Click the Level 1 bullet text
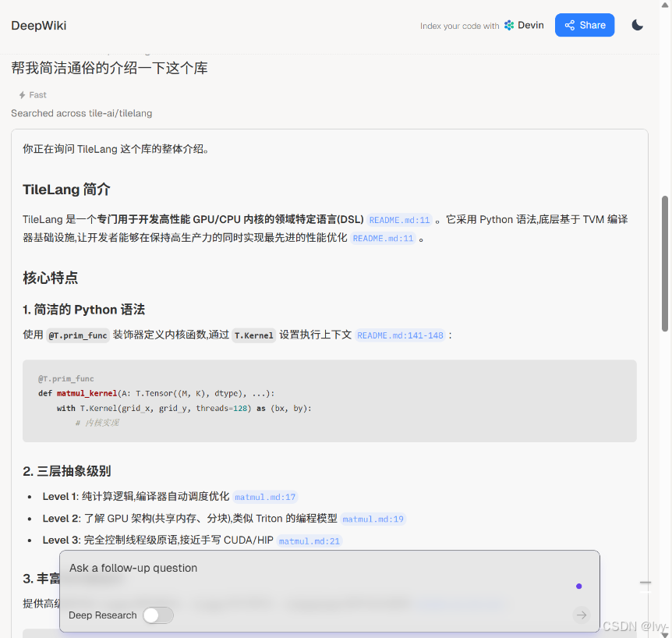 pyautogui.click(x=136, y=497)
